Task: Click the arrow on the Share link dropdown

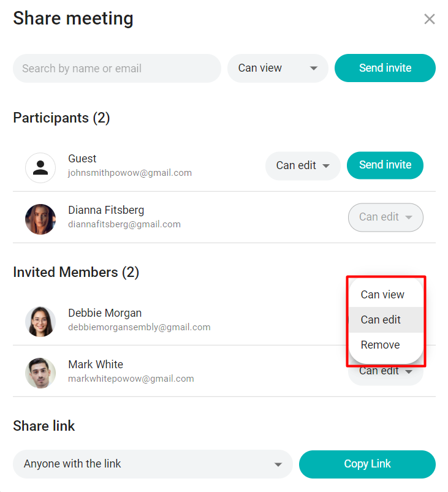Action: (x=278, y=464)
